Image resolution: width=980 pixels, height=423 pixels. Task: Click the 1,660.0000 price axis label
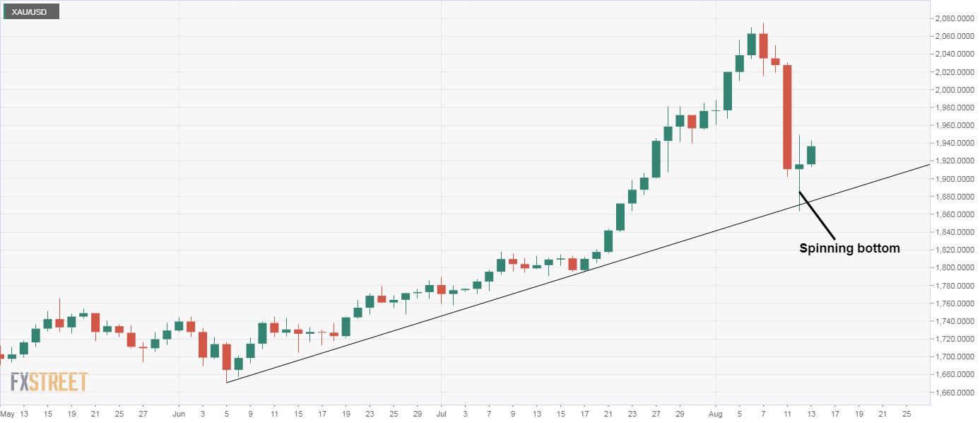tap(952, 393)
